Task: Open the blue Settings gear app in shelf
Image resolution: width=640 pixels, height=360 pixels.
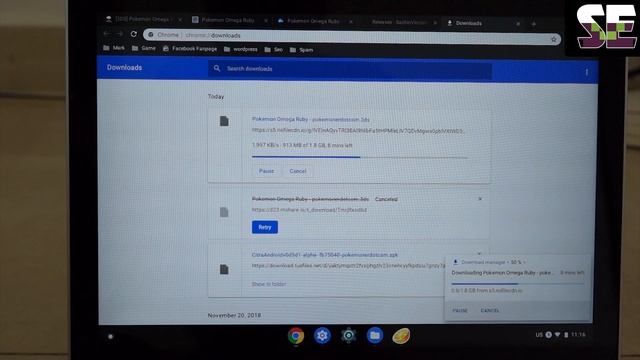Action: 322,336
